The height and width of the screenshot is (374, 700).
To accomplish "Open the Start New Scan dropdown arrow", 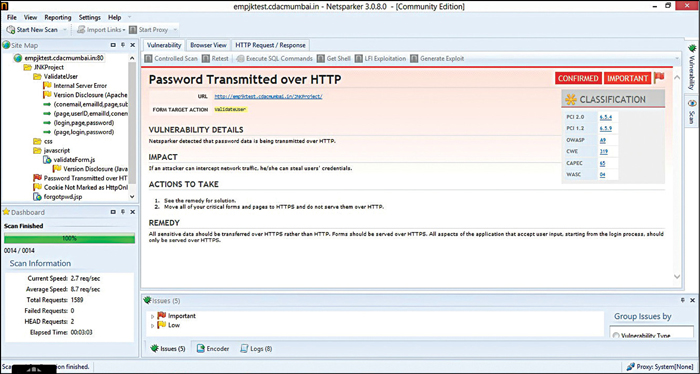I will (x=65, y=30).
